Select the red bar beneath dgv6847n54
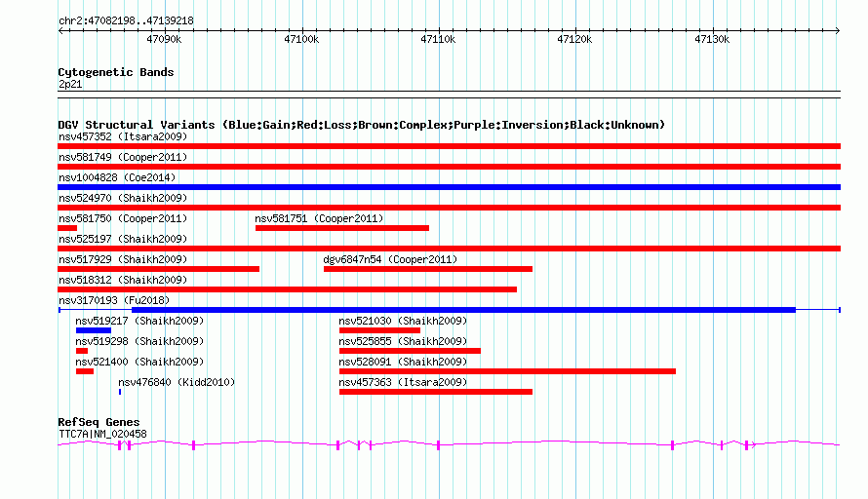868x499 pixels. 428,269
